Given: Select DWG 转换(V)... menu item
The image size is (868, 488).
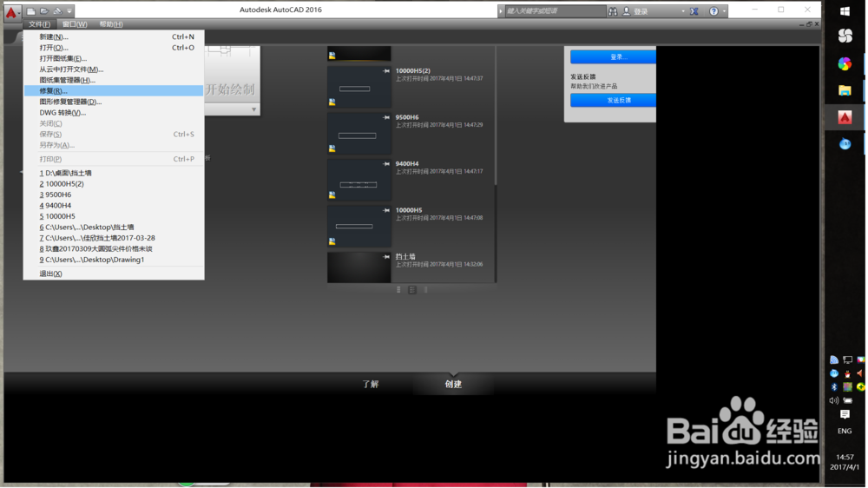Looking at the screenshot, I should pyautogui.click(x=114, y=112).
